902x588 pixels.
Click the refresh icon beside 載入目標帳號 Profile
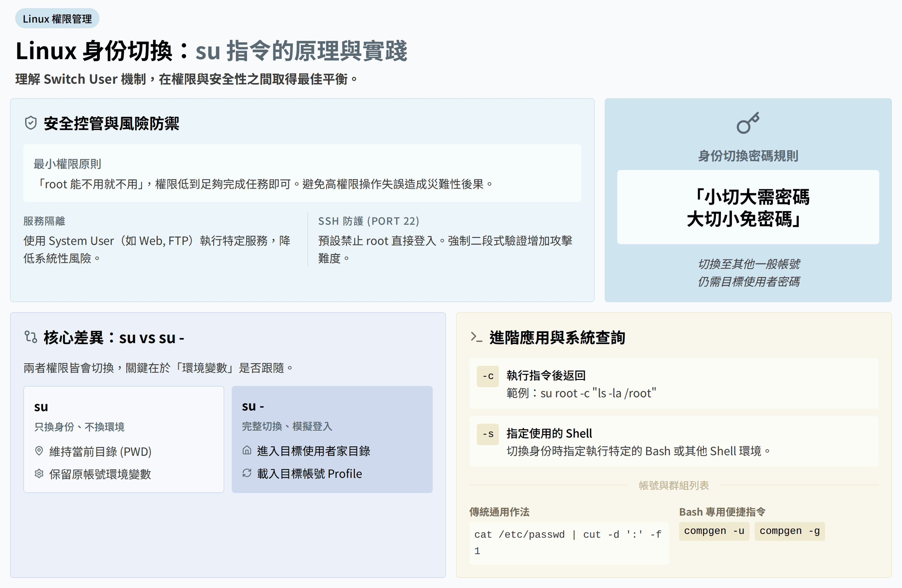pyautogui.click(x=247, y=473)
